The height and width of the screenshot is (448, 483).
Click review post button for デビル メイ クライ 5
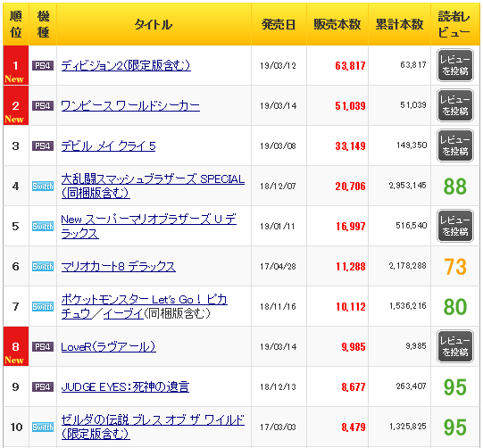click(x=455, y=145)
